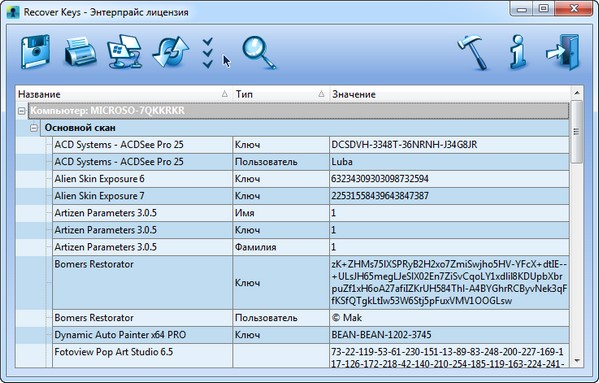Select the value Luba

(x=342, y=162)
